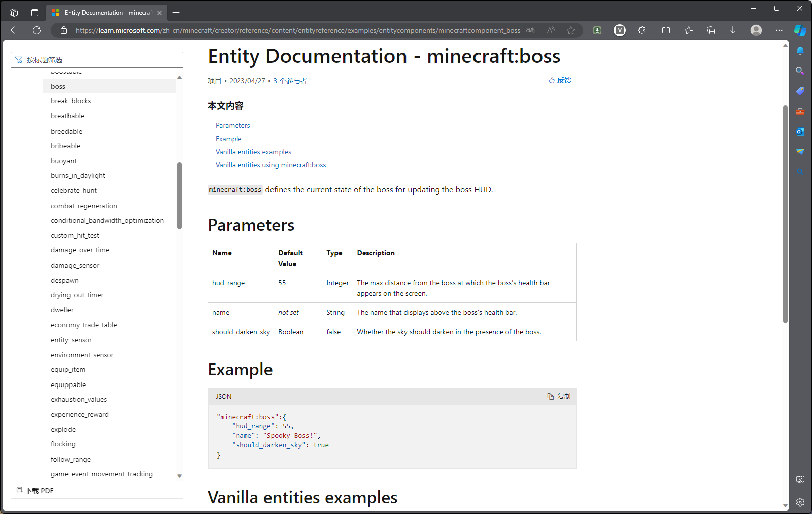Add a new sidebar app
Screen dimensions: 812x514
point(800,194)
